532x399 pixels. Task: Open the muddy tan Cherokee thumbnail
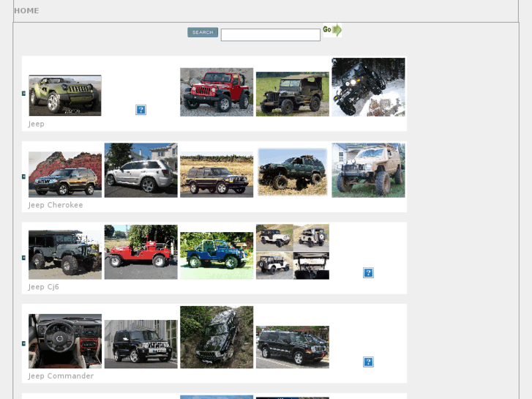tap(368, 170)
